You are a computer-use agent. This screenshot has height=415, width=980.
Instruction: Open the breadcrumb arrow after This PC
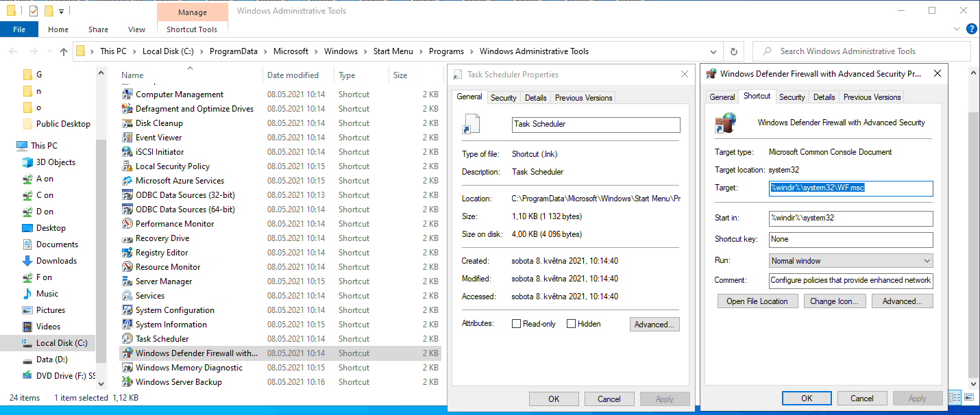point(134,51)
